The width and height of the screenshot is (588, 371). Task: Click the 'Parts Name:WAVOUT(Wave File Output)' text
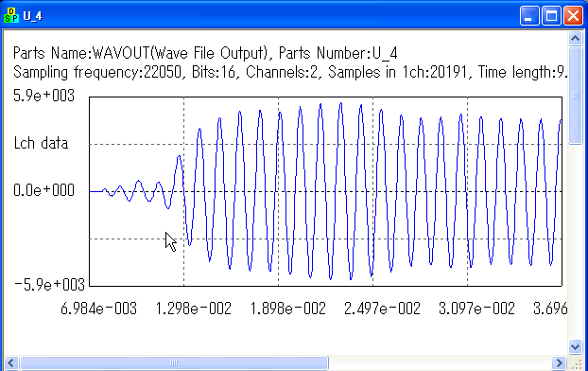141,53
